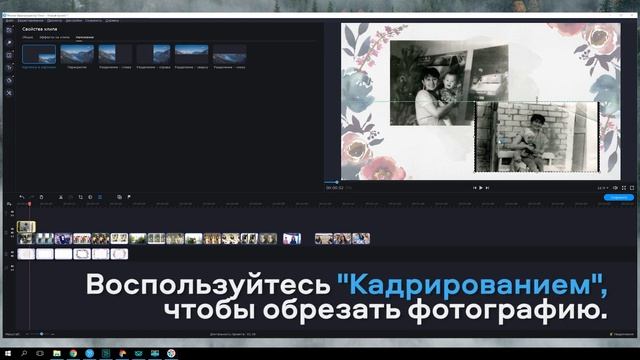640x360 pixels.
Task: Click the Delete trash icon above timeline
Action: [x=41, y=197]
